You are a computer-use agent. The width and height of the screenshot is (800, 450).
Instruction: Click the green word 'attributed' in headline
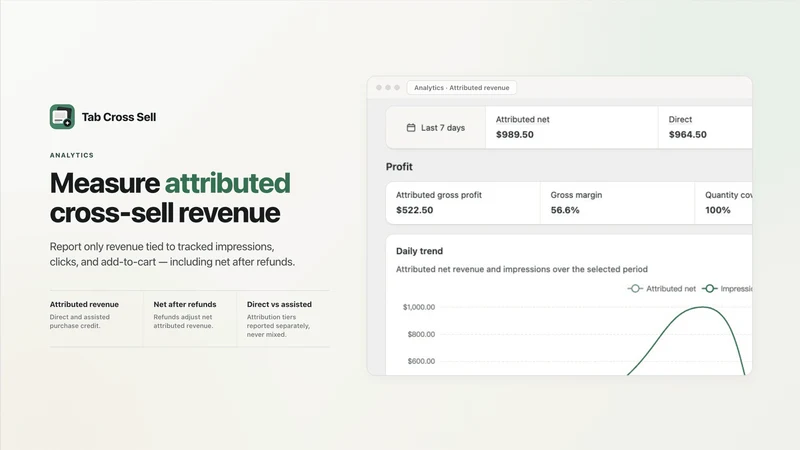pyautogui.click(x=228, y=183)
